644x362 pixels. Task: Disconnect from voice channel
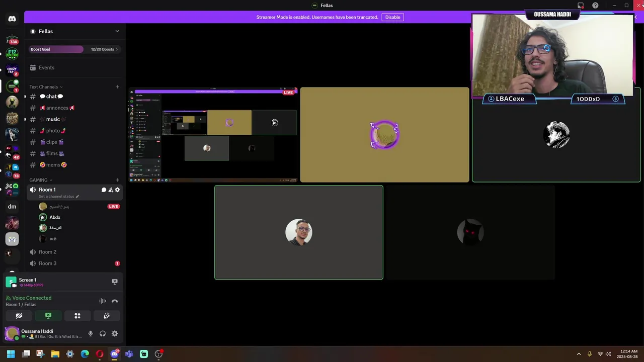[115, 301]
